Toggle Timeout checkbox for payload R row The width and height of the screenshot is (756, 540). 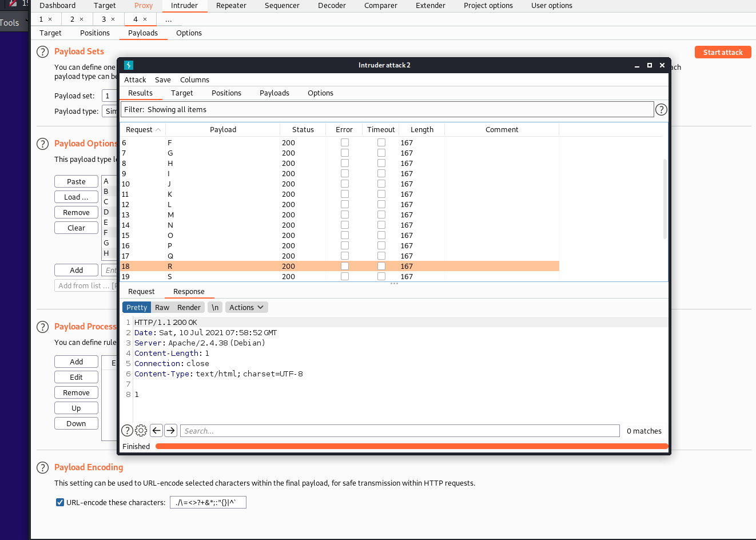click(381, 266)
